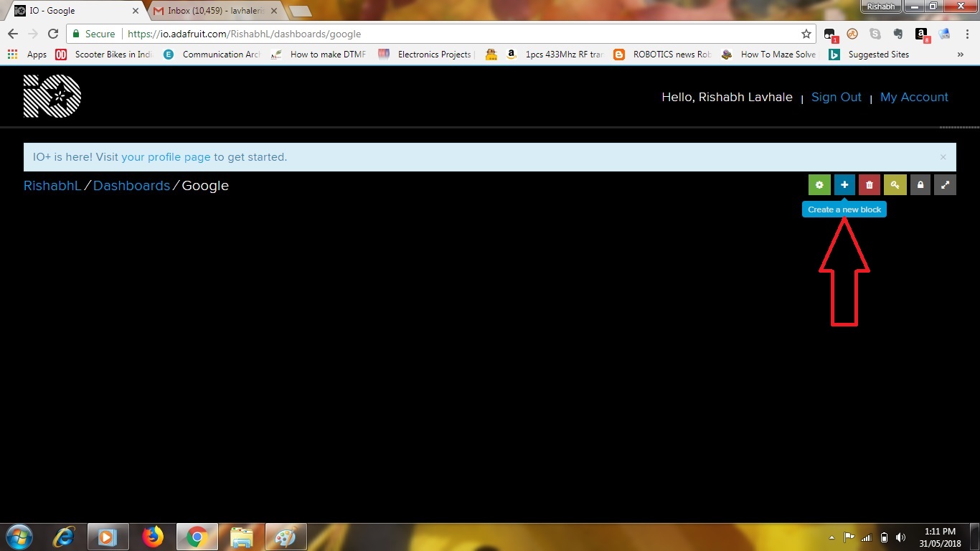Open the Amazon Assistant extension icon
This screenshot has height=551, width=980.
[x=921, y=34]
